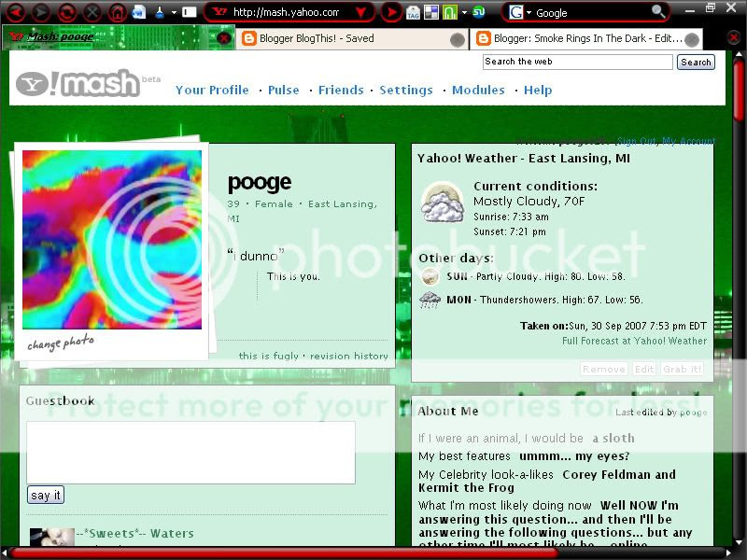This screenshot has width=747, height=560.
Task: Open the Settings navigation link
Action: click(406, 90)
